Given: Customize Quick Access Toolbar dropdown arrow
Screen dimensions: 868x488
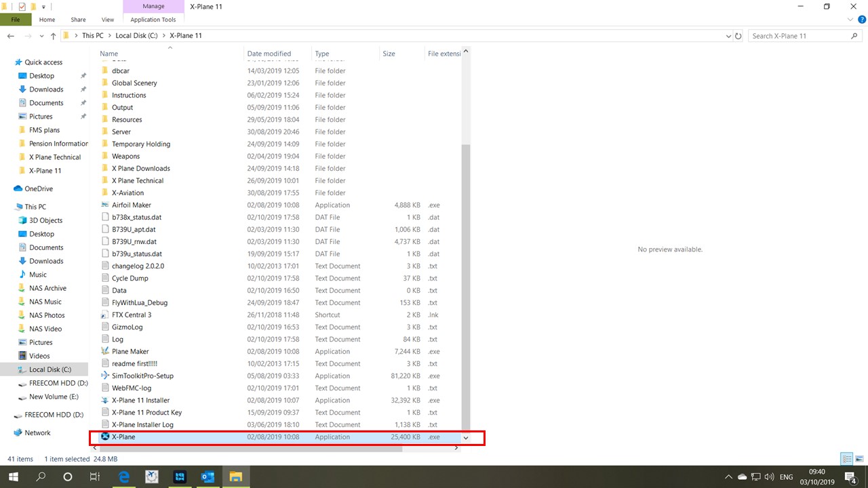Looking at the screenshot, I should tap(43, 6).
